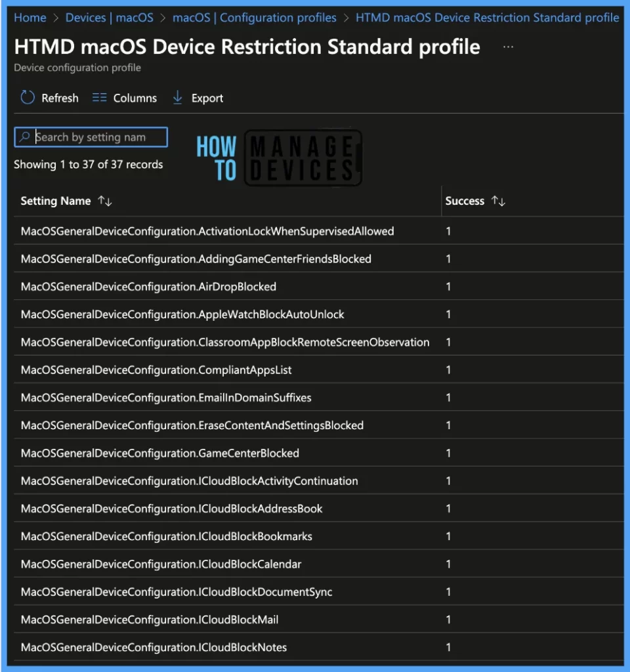Click the Columns list icon

coord(100,98)
